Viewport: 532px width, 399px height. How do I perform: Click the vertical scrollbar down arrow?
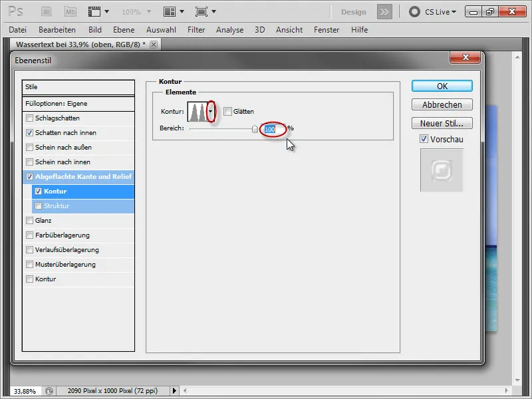point(517,380)
